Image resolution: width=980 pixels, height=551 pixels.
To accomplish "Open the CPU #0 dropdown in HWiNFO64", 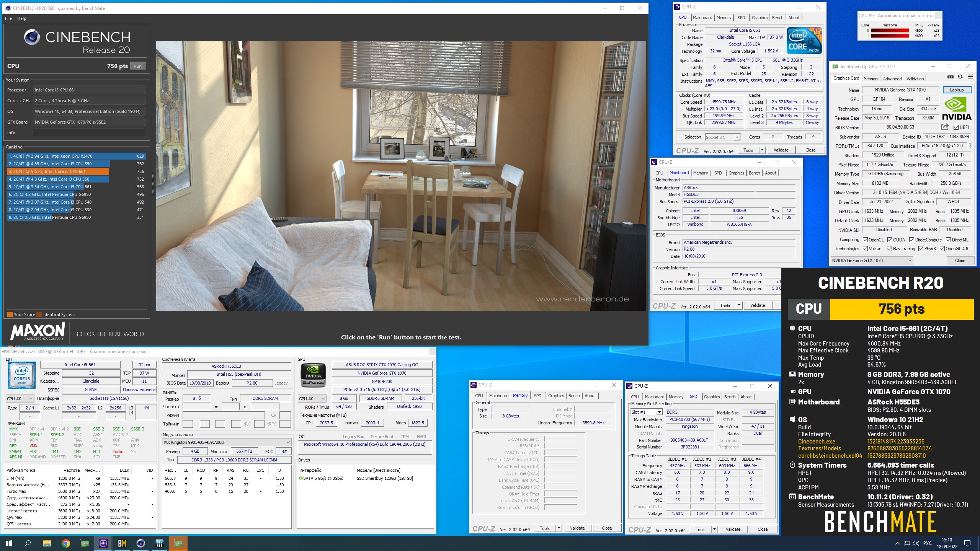I will [x=20, y=399].
